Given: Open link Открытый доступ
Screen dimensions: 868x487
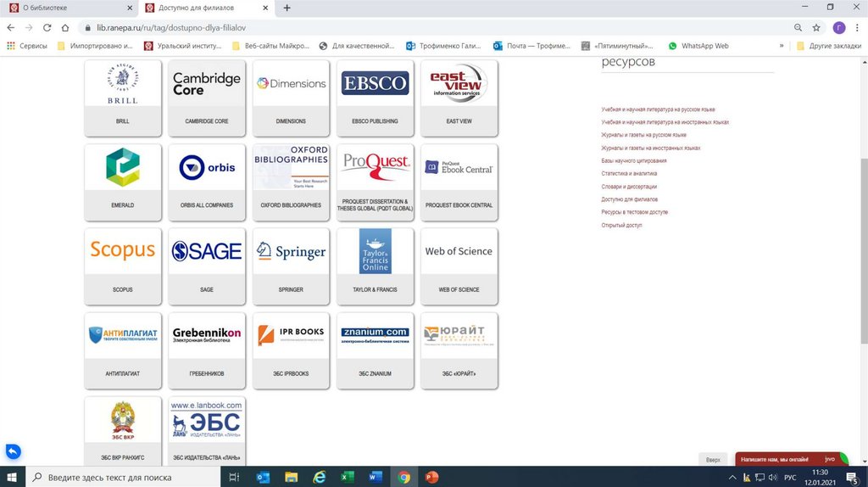Looking at the screenshot, I should (x=621, y=226).
